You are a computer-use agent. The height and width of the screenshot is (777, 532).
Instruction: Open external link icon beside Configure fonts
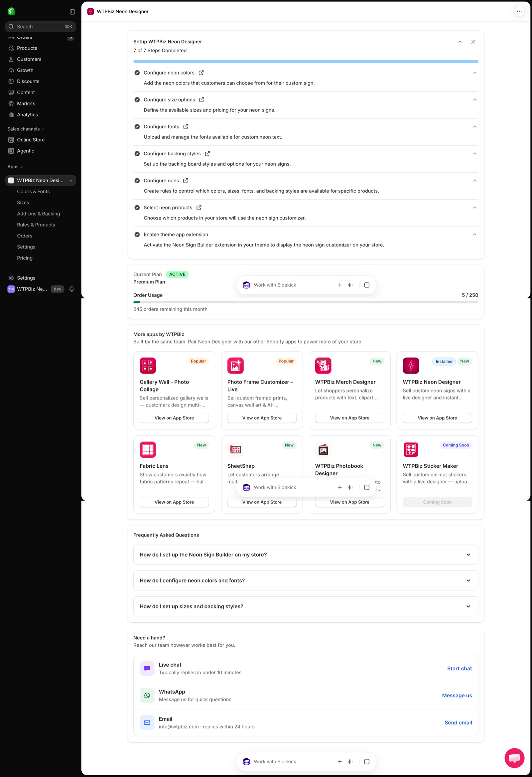tap(186, 126)
